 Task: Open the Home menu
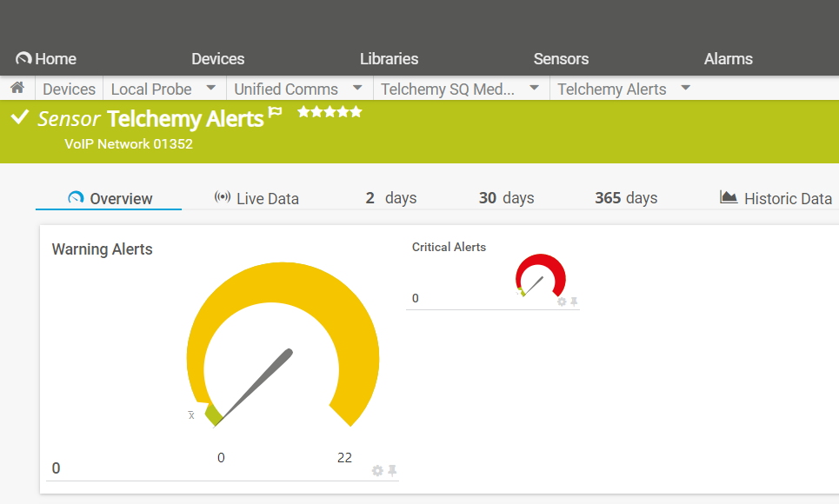coord(46,59)
